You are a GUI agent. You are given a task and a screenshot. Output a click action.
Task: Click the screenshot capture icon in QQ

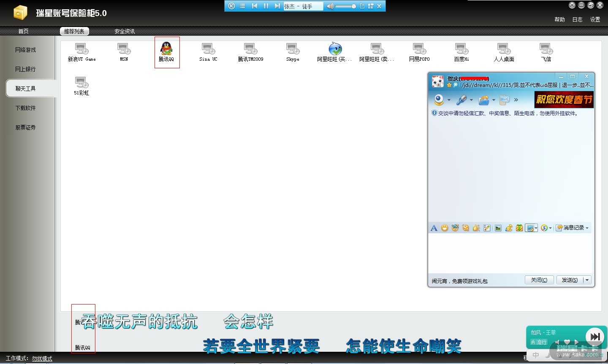[x=529, y=228]
